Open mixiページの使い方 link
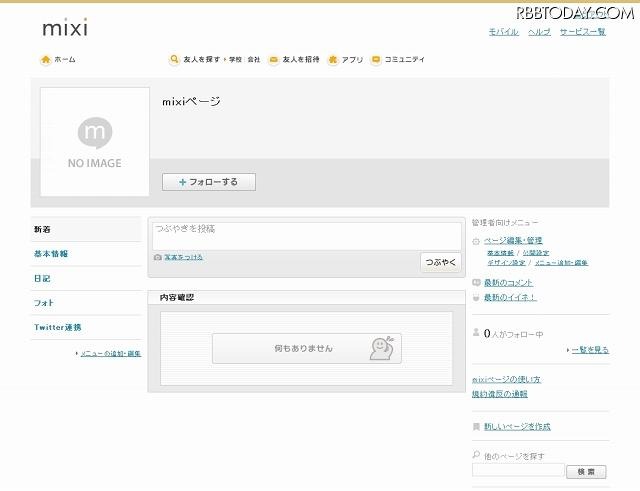Image resolution: width=640 pixels, height=491 pixels. 506,380
